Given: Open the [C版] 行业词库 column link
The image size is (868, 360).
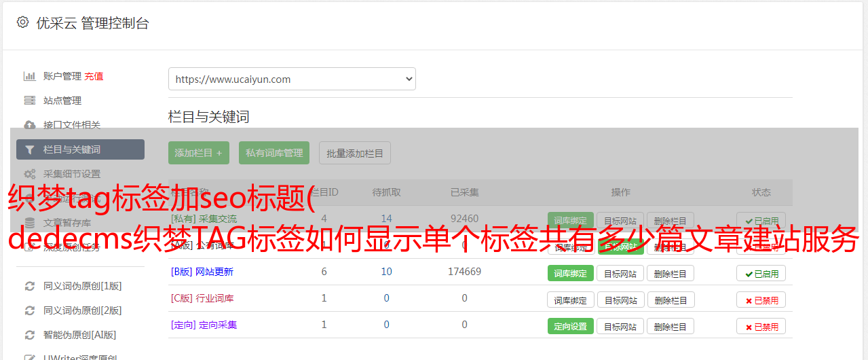Looking at the screenshot, I should pyautogui.click(x=202, y=298).
